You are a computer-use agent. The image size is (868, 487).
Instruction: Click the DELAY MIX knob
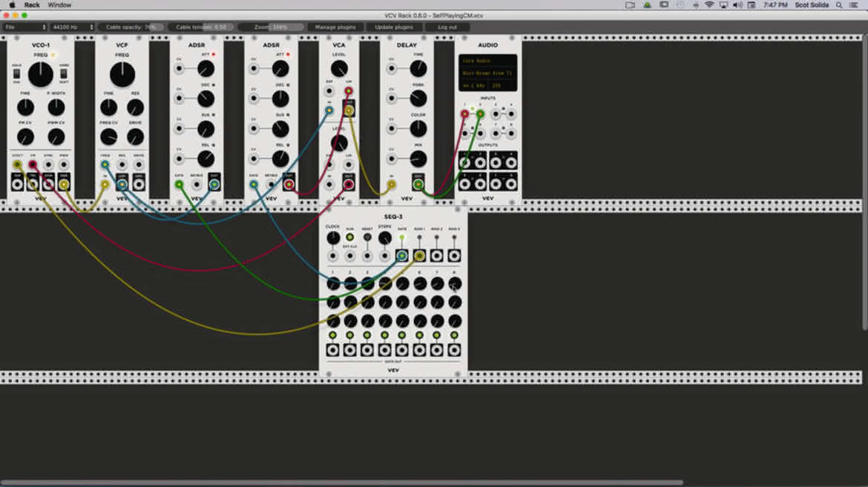pyautogui.click(x=418, y=159)
